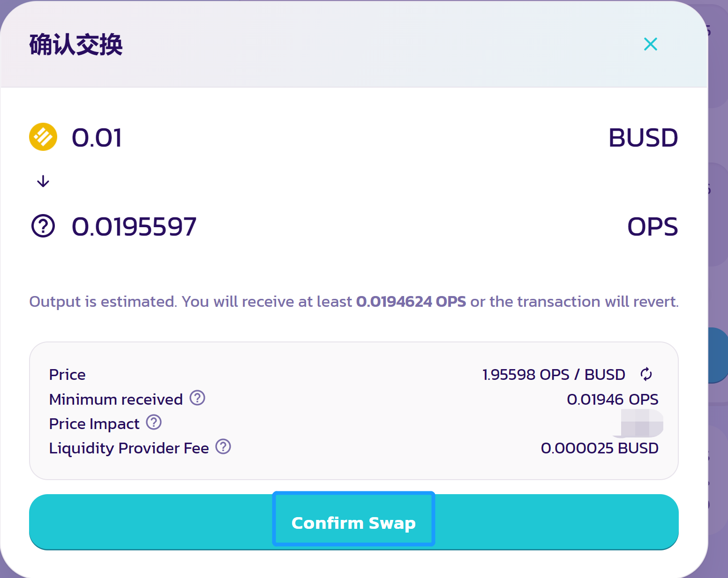728x578 pixels.
Task: Click the 确认交换 dialog title
Action: [76, 45]
